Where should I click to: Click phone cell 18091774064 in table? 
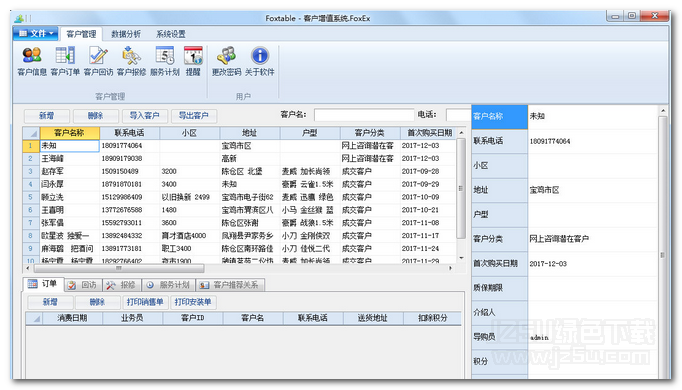(x=130, y=146)
